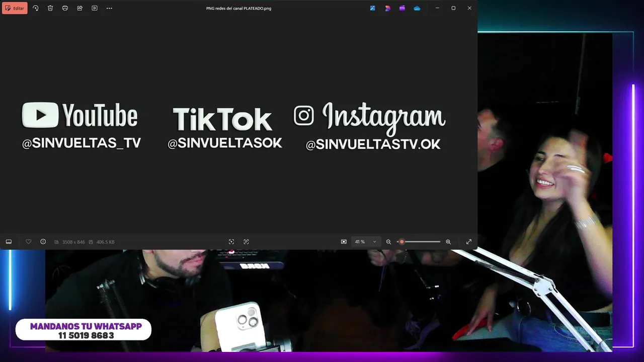Minimize the Photos window
Viewport: 644px width, 362px height.
pyautogui.click(x=437, y=8)
